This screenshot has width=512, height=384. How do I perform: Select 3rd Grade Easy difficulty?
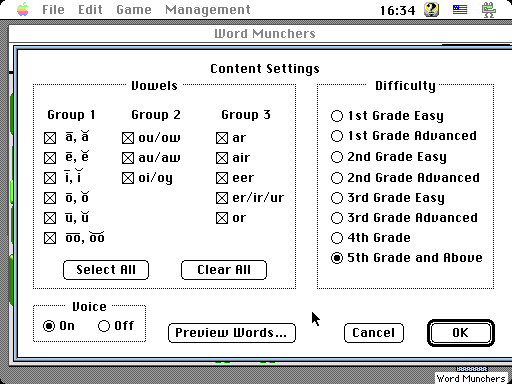(x=337, y=198)
